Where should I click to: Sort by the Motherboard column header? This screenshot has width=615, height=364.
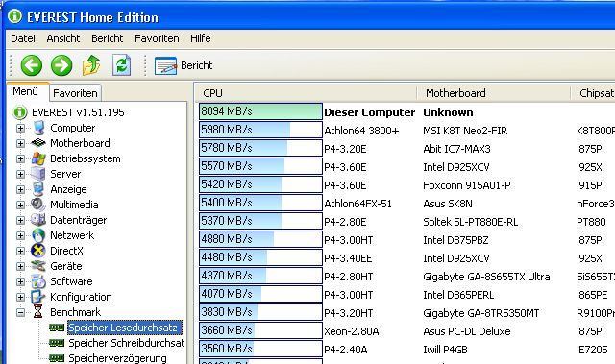(494, 93)
